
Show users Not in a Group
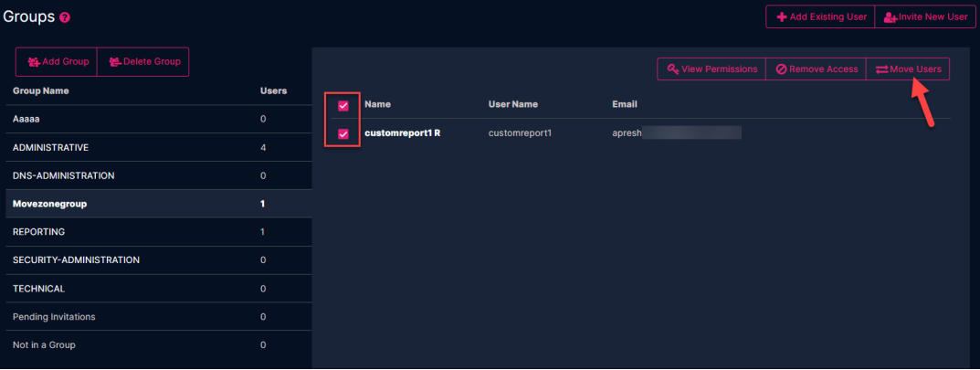[x=44, y=345]
